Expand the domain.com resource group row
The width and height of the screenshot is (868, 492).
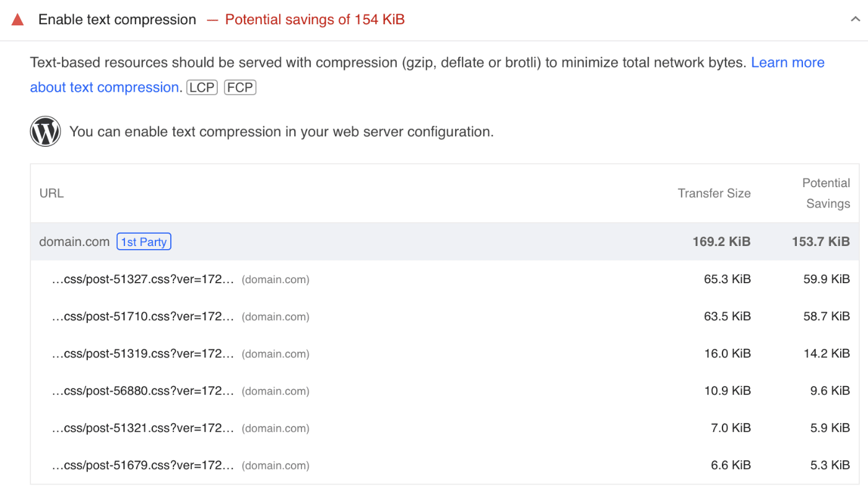click(74, 242)
